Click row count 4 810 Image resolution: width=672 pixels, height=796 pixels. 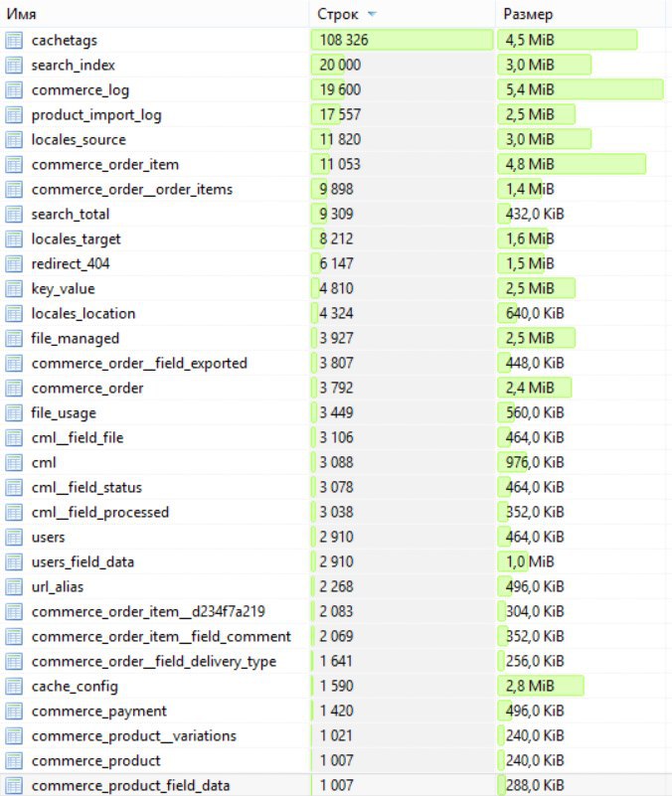[x=336, y=289]
